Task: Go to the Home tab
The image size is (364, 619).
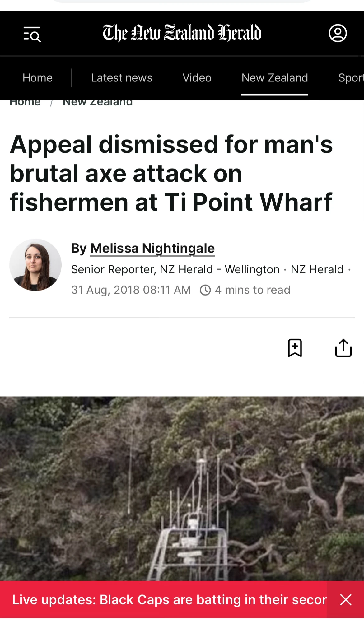Action: 38,78
